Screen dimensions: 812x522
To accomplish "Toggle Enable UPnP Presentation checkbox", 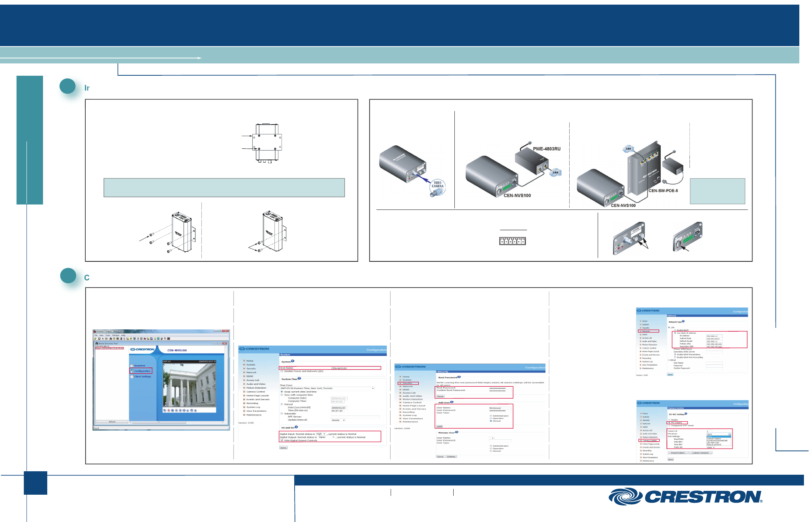I will (x=675, y=354).
